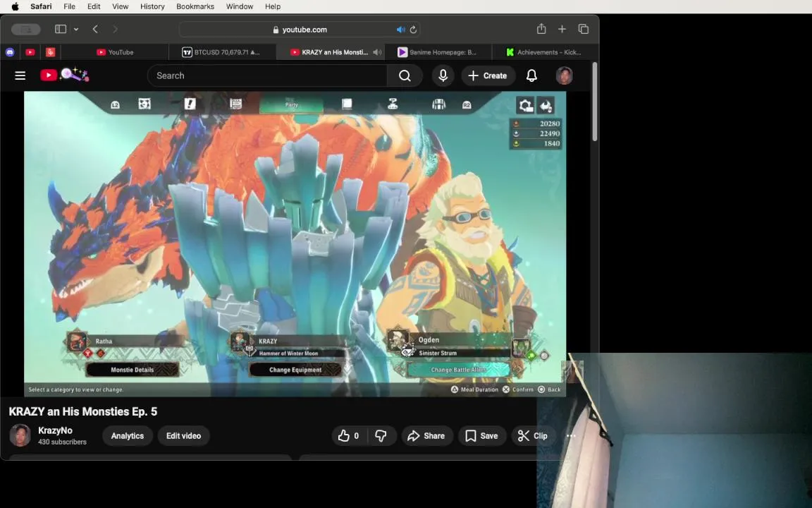812x508 pixels.
Task: Open the Window menu
Action: 239,7
